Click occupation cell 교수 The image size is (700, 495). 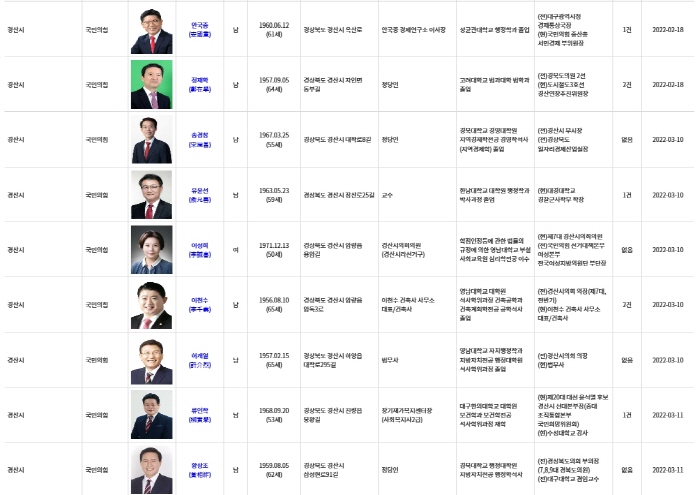(387, 195)
